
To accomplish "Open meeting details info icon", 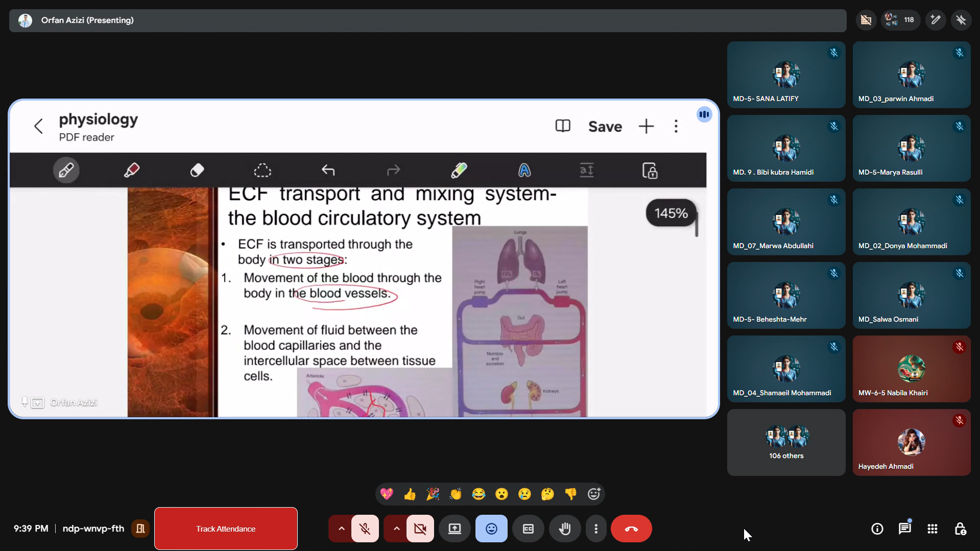I will pyautogui.click(x=877, y=529).
